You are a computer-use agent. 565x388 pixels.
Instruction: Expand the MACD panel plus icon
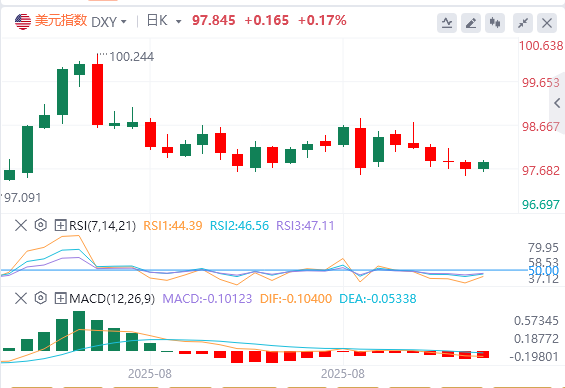[60, 298]
